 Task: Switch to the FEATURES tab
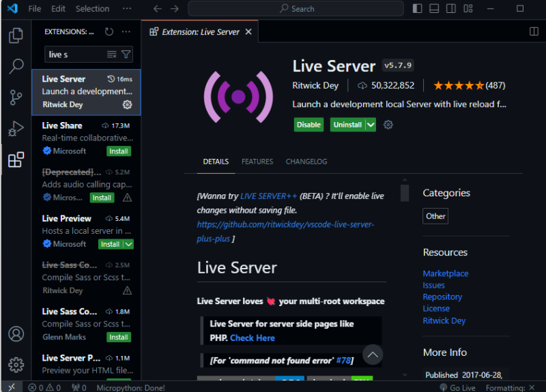pos(257,162)
